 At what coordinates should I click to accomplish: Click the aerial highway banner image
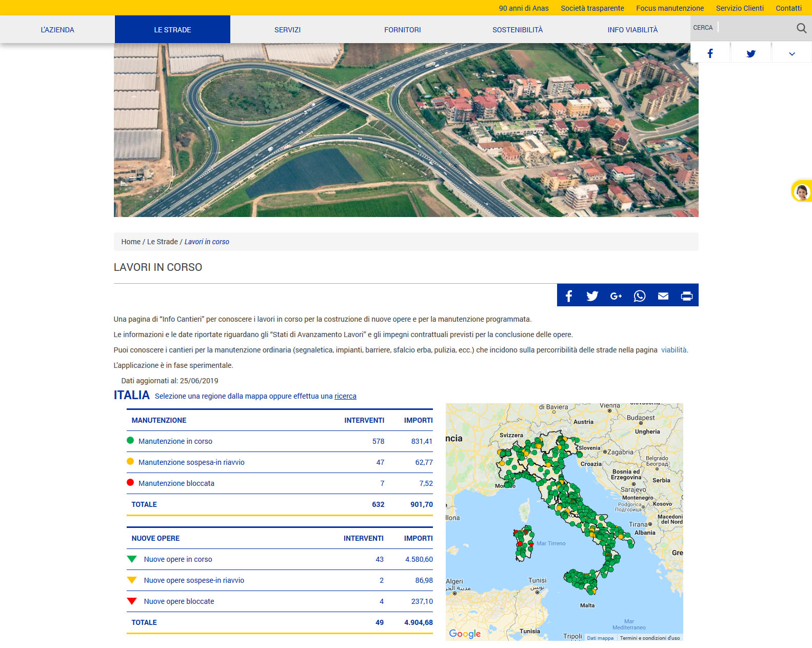point(406,130)
